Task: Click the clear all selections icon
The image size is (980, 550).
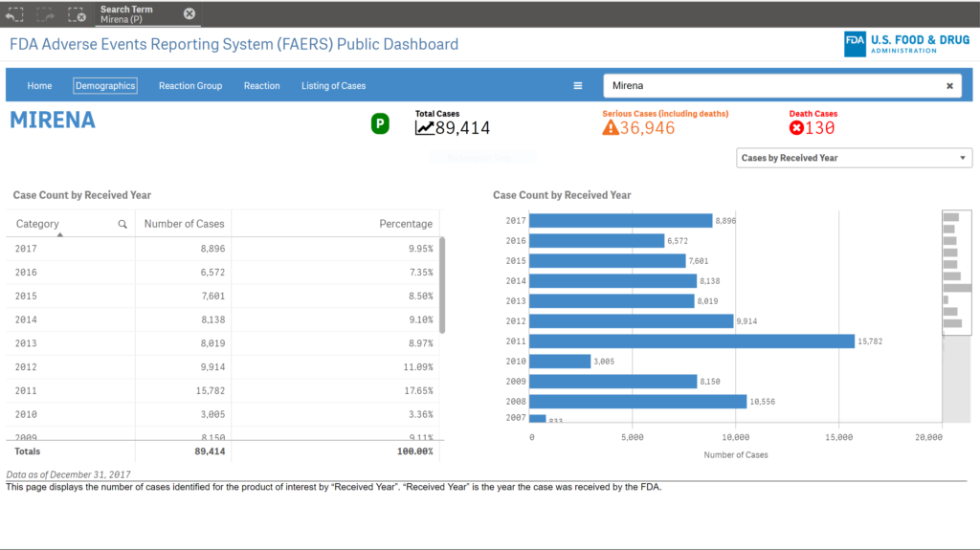Action: 77,13
